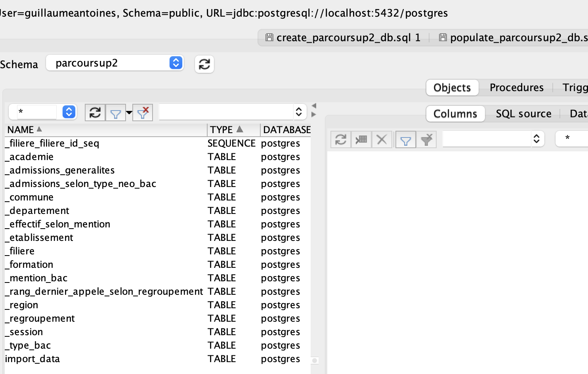The width and height of the screenshot is (588, 374).
Task: Open the columns panel filter combo box
Action: [493, 139]
